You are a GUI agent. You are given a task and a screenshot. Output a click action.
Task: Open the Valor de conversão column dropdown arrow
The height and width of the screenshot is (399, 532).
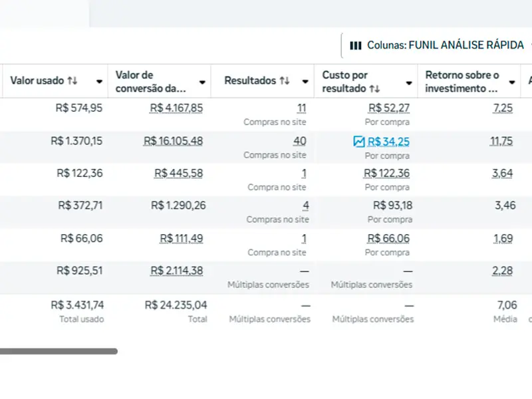tap(202, 82)
